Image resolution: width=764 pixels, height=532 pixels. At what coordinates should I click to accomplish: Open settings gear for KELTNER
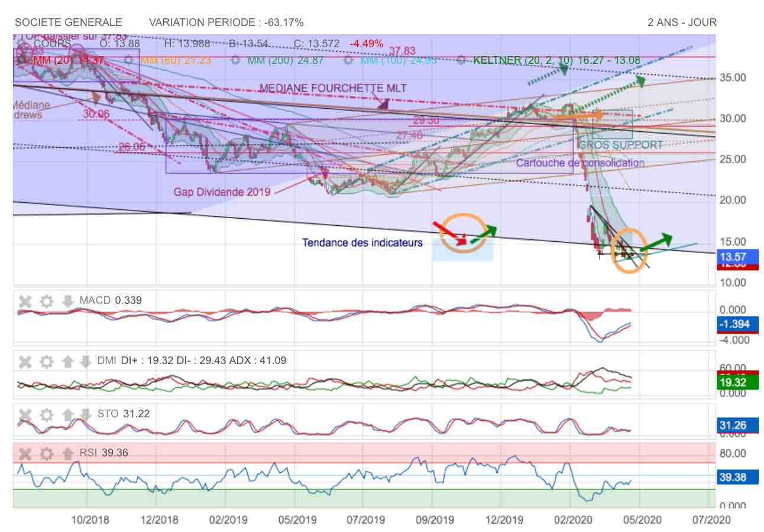[x=462, y=60]
